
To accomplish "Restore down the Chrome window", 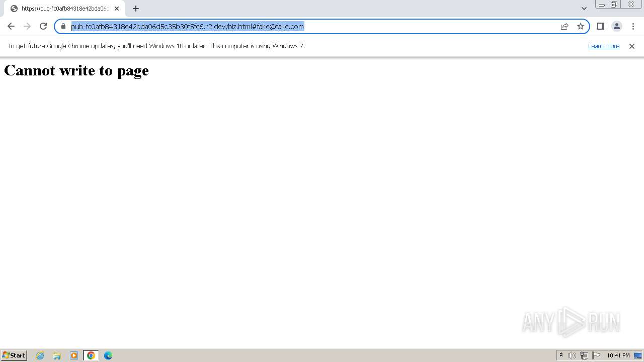I will click(614, 5).
